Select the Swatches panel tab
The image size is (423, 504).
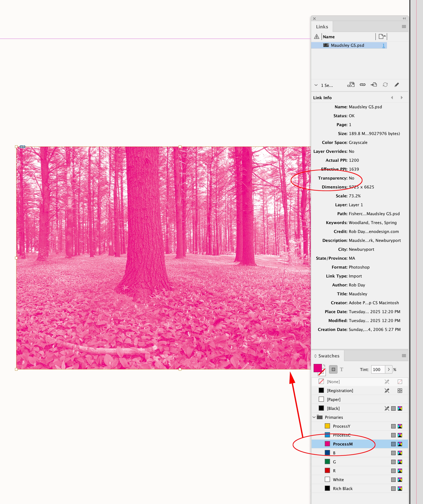coord(329,356)
